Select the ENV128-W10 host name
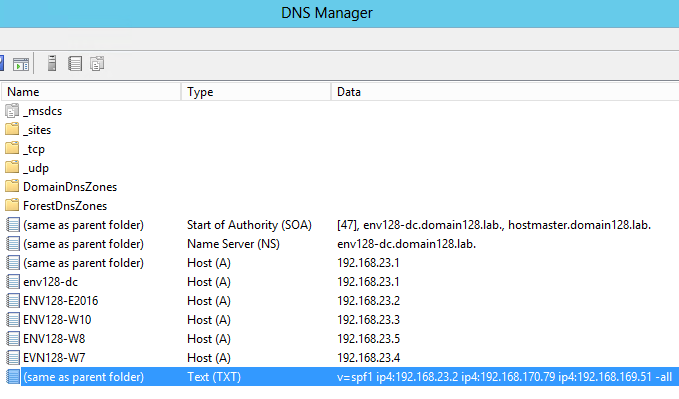The height and width of the screenshot is (399, 679). (x=57, y=320)
